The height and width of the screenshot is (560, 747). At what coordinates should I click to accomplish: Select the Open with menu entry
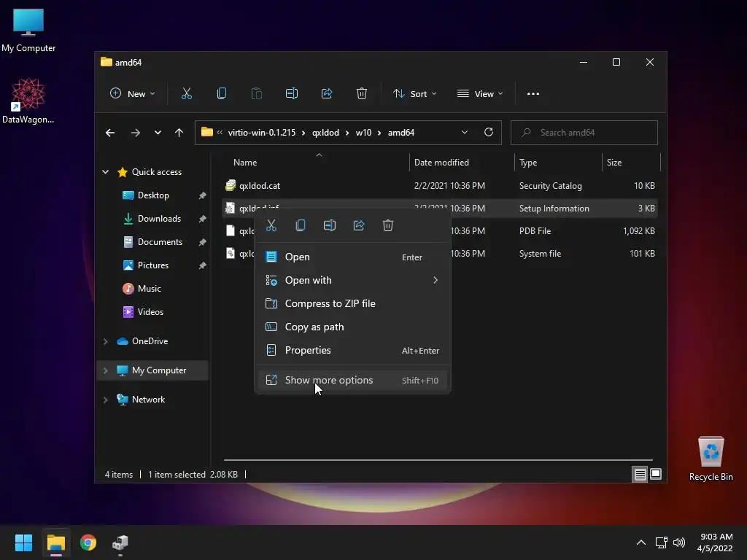point(352,280)
